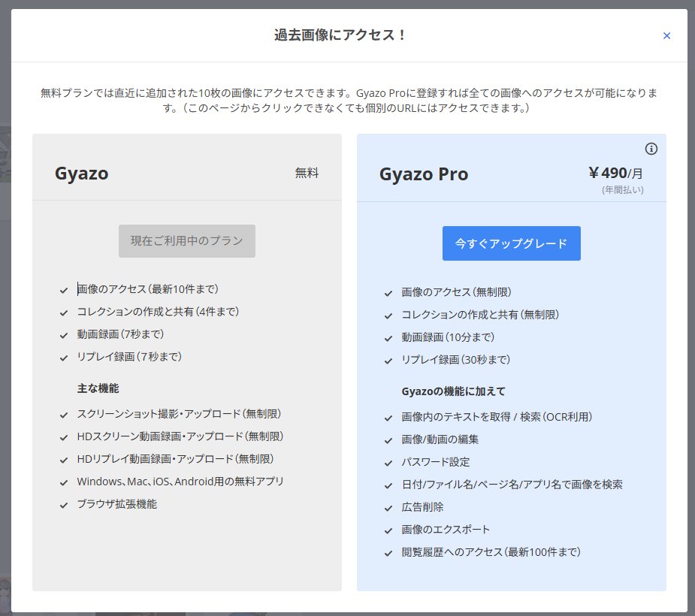
Task: Click 動画録画(10分まで) Pro item
Action: tap(448, 337)
